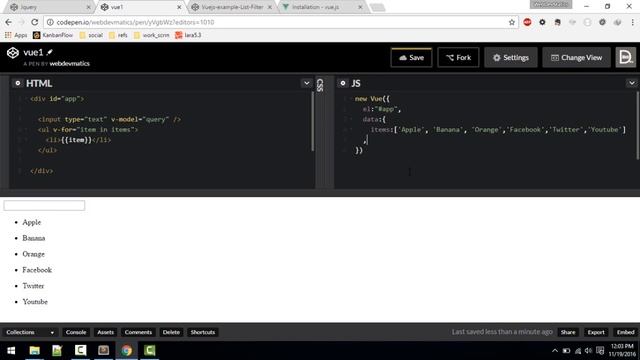The height and width of the screenshot is (360, 640).
Task: Open pen Settings
Action: 511,58
